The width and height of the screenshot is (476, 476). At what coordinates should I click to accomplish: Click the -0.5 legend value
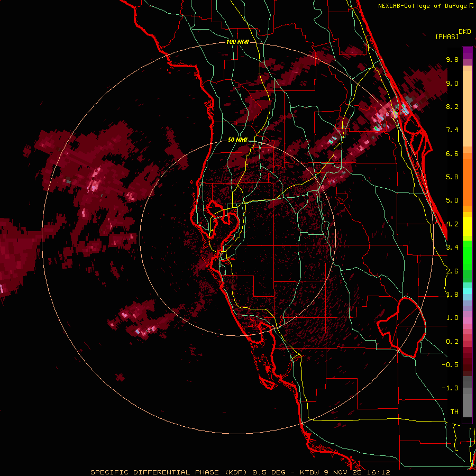[x=450, y=365]
